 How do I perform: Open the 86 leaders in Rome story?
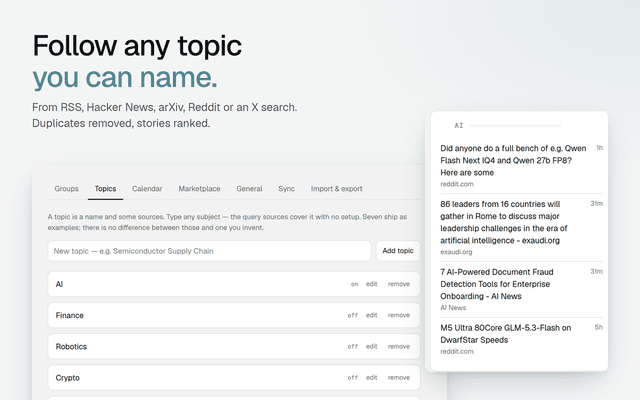tap(504, 222)
